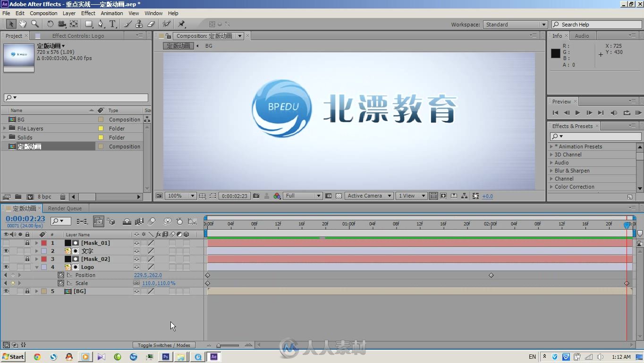This screenshot has height=363, width=644.
Task: Select the Clone Stamp tool
Action: pos(139,24)
